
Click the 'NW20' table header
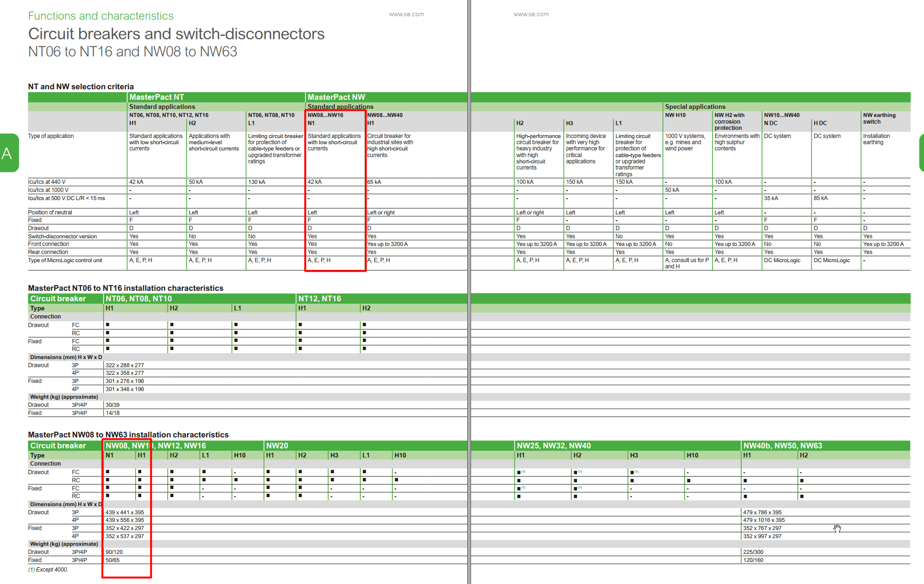tap(277, 446)
